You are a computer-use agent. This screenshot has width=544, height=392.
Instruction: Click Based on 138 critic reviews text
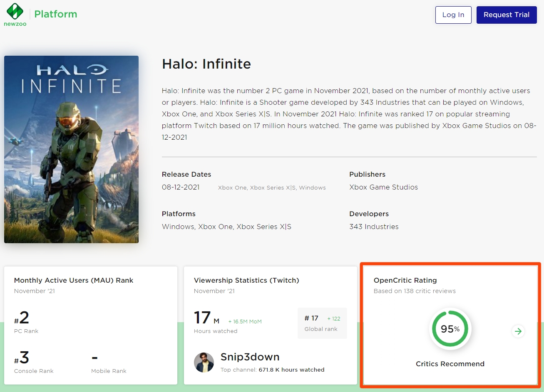coord(415,291)
